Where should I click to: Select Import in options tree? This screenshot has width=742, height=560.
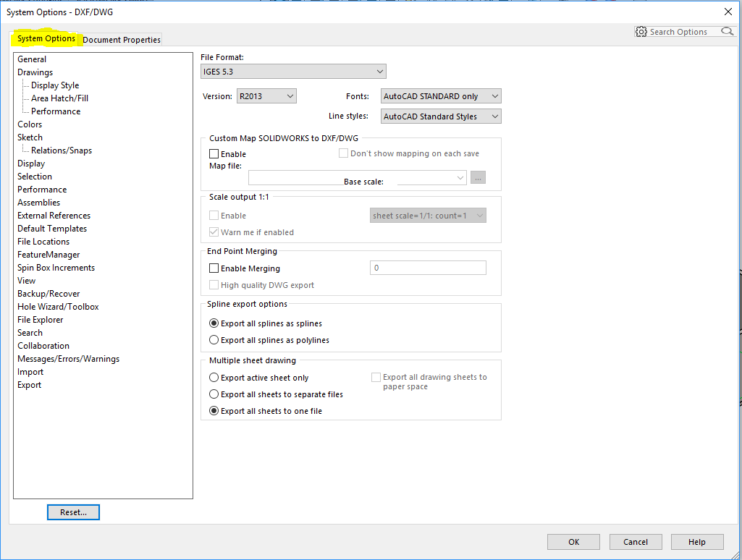(x=30, y=372)
